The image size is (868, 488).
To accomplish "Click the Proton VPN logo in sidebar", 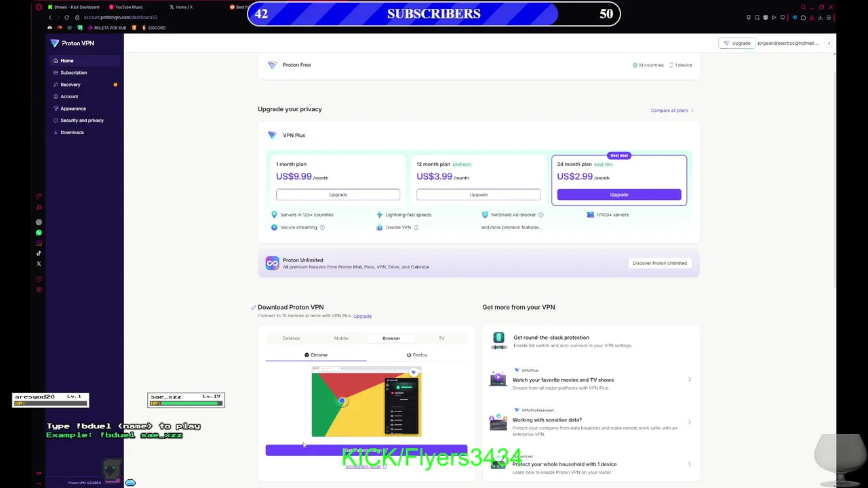I will [x=72, y=43].
